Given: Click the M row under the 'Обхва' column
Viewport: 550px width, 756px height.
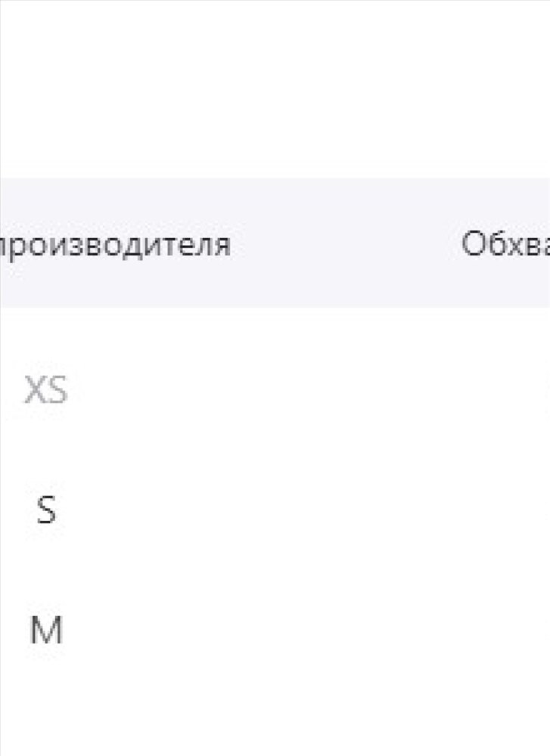Looking at the screenshot, I should [x=505, y=631].
